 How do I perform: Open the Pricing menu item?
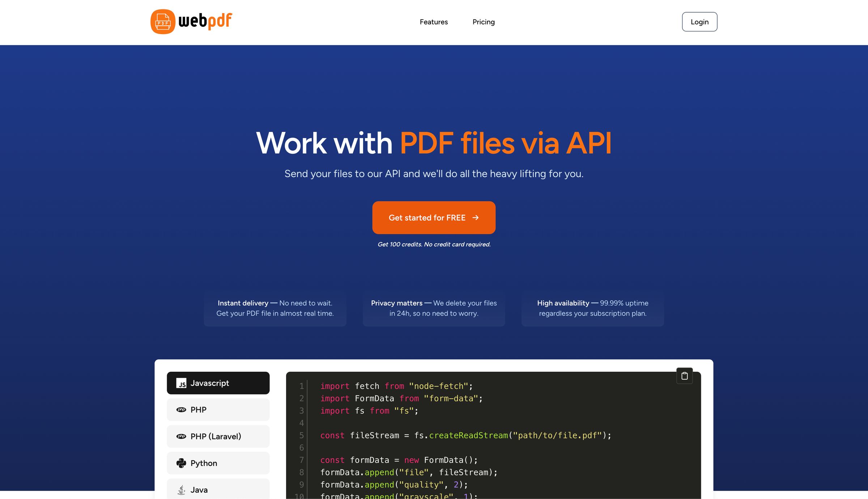pyautogui.click(x=484, y=22)
